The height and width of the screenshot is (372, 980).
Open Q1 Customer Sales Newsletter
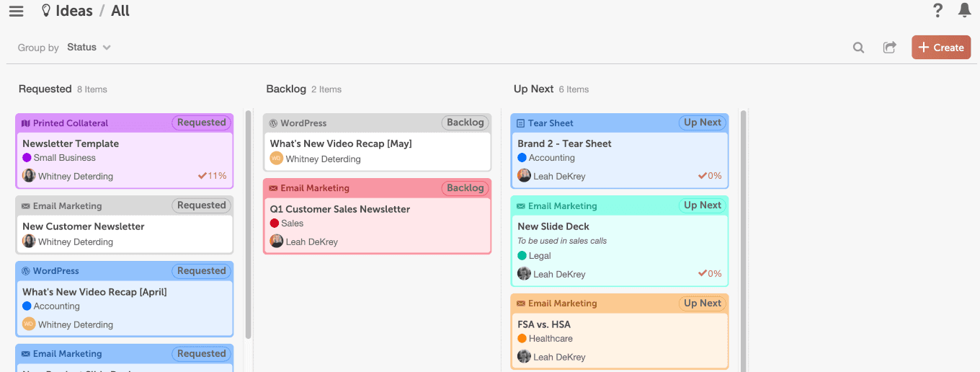[x=340, y=209]
